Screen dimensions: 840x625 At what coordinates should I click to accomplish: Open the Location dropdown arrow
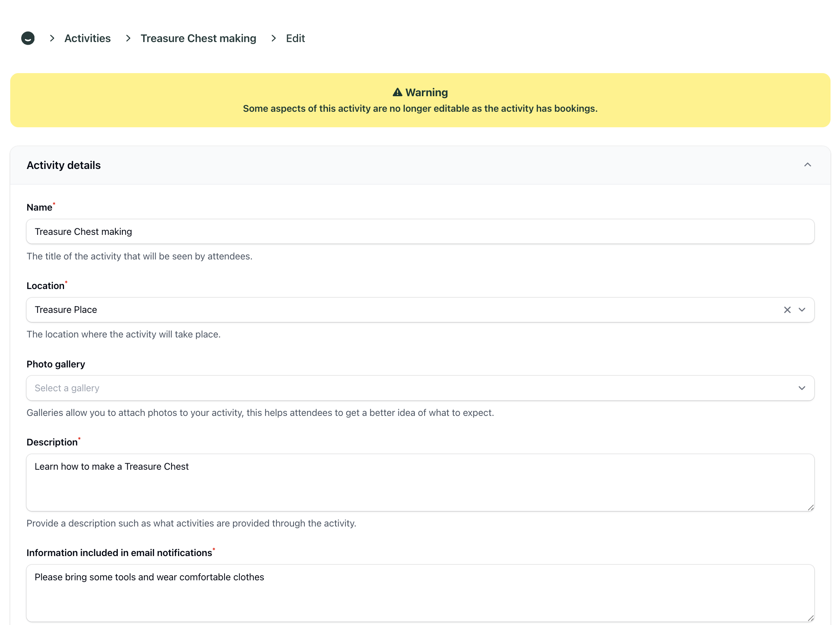[x=802, y=310]
